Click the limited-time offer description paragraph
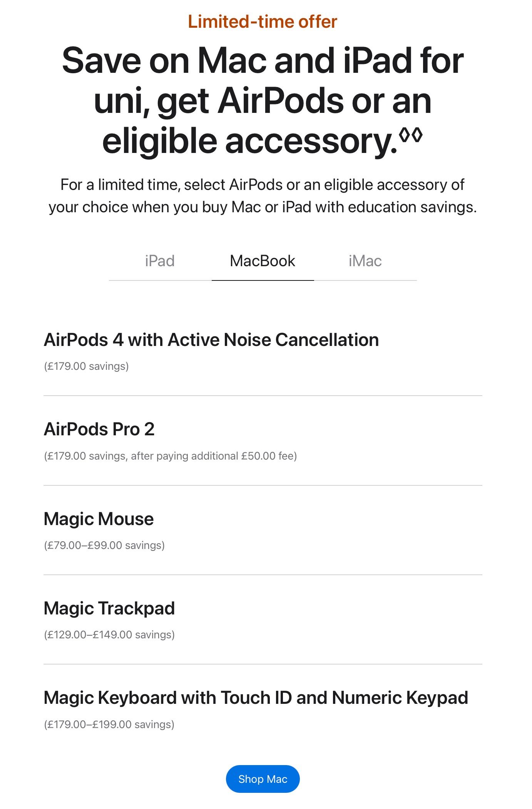The image size is (532, 809). click(263, 196)
